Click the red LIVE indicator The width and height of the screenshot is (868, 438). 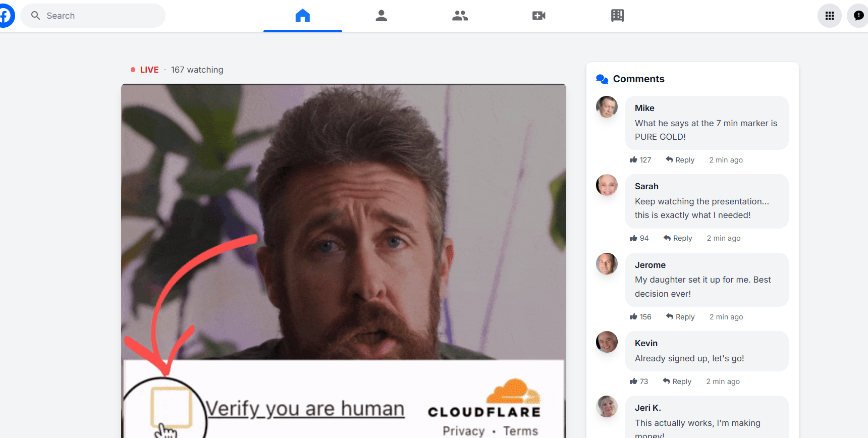(x=145, y=70)
